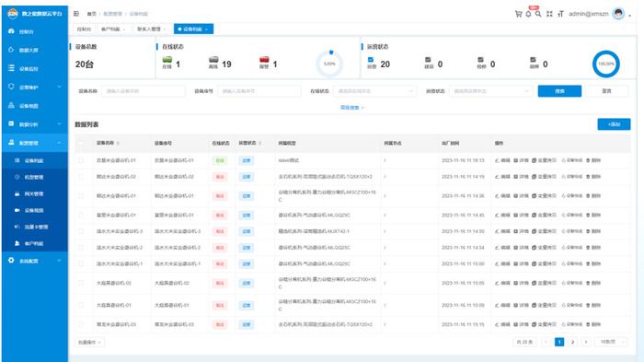Check the row dated 11:14:19

pyautogui.click(x=81, y=177)
